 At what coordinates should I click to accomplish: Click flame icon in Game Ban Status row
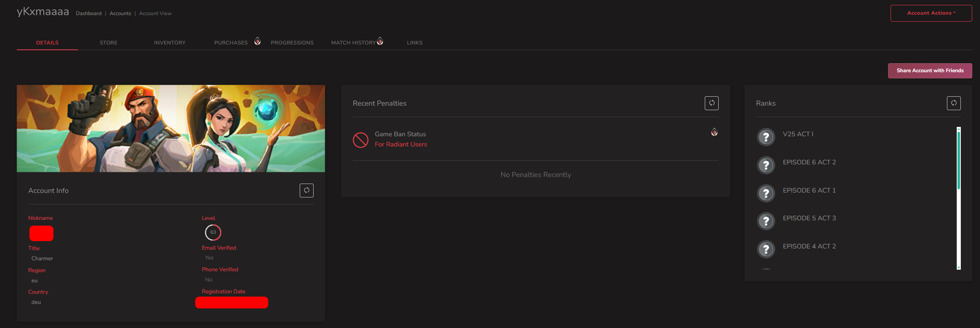coord(714,132)
